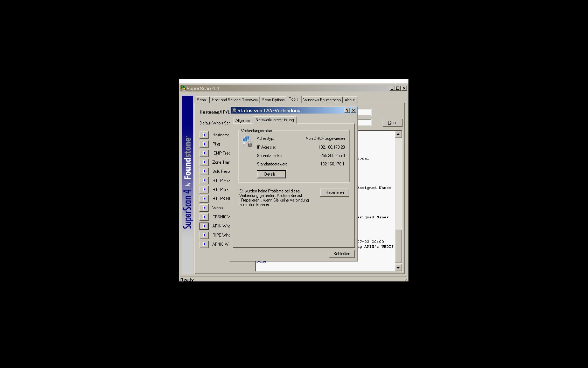Run the HTTP GET request arrow button
Screen dimensions: 588x368
[x=204, y=190]
